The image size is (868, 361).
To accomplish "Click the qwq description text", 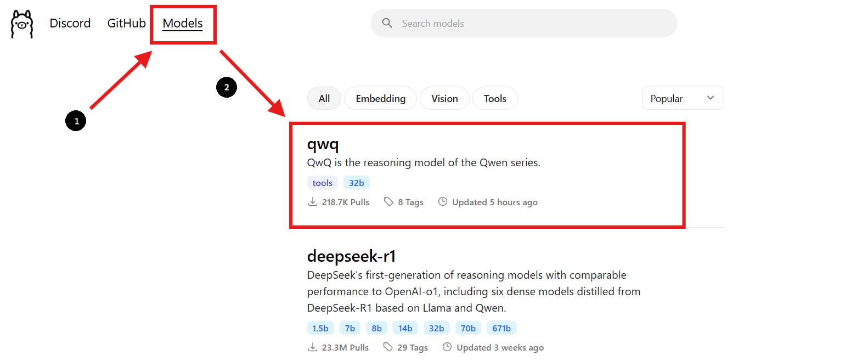I will point(424,162).
